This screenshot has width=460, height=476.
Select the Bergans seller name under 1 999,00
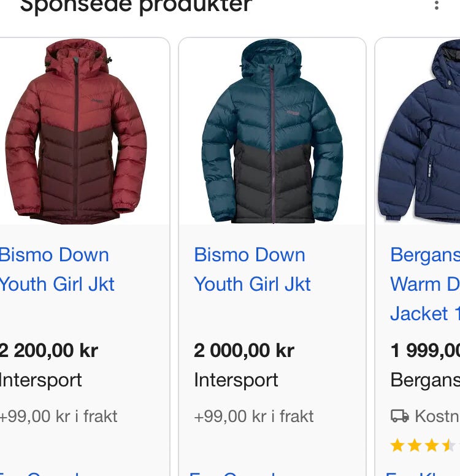(x=425, y=380)
